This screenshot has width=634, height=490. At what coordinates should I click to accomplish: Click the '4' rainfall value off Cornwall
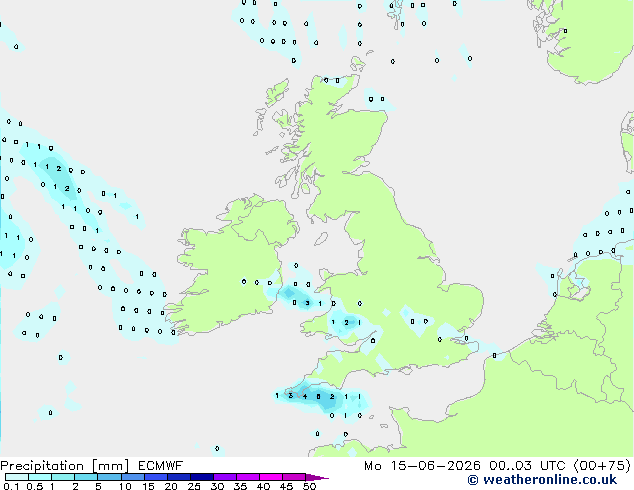(305, 397)
